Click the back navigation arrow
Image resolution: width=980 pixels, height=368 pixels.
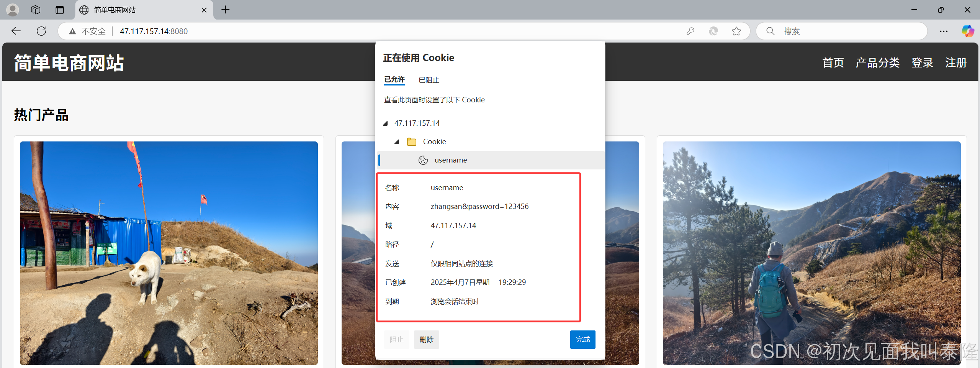[15, 31]
